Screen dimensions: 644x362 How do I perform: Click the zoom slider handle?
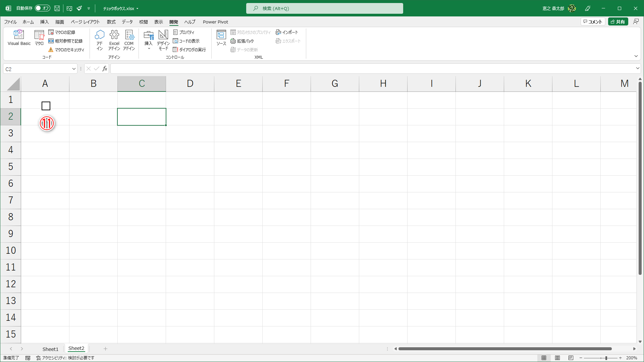click(606, 358)
